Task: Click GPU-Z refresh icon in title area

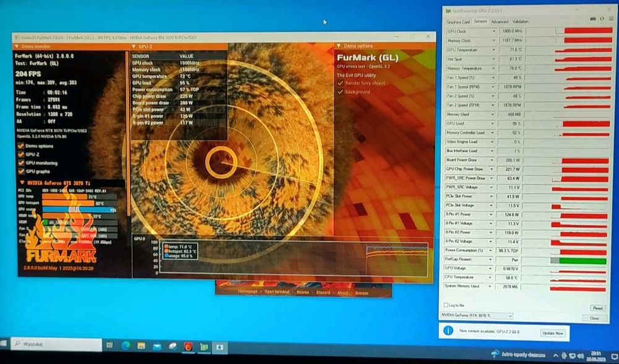Action: coord(602,19)
